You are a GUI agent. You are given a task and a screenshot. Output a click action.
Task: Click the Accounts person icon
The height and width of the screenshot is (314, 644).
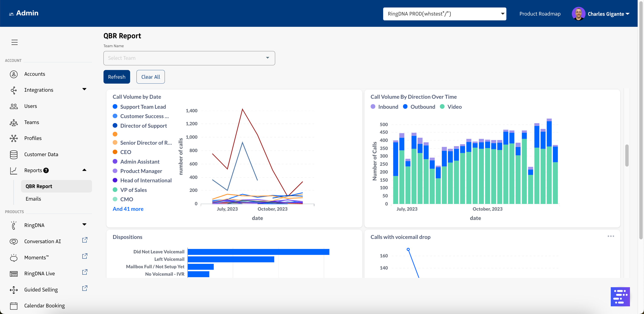14,74
